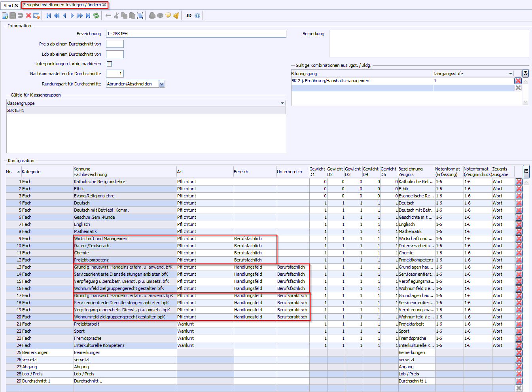This screenshot has height=392, width=532.
Task: Delete the Mathematik configuration row
Action: [x=519, y=231]
